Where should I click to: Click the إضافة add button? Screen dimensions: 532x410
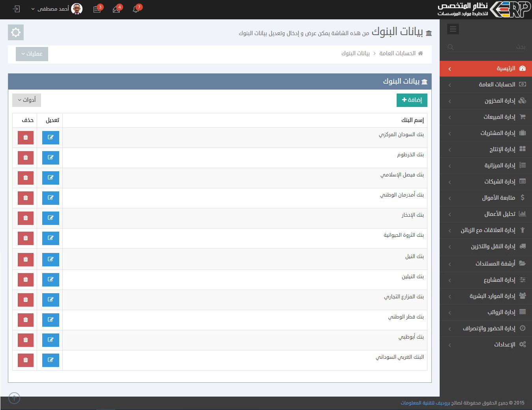412,100
